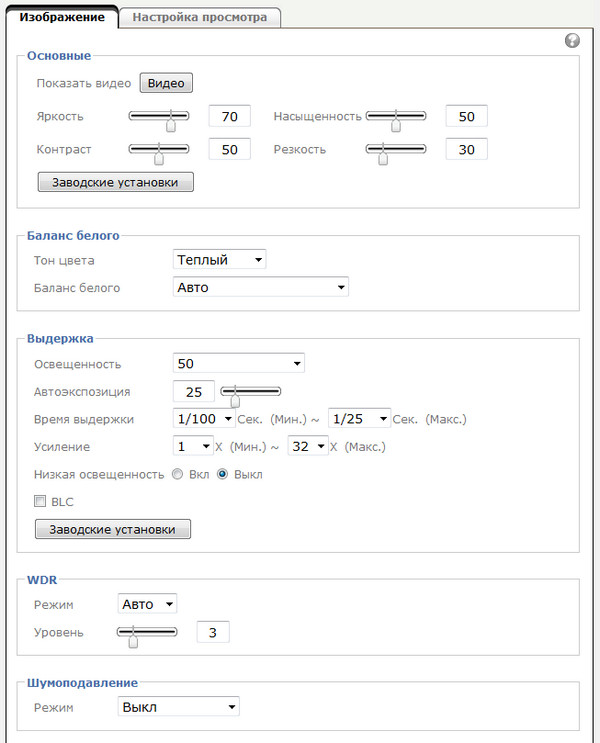Select the Изображение tab
The image size is (600, 743).
(62, 17)
